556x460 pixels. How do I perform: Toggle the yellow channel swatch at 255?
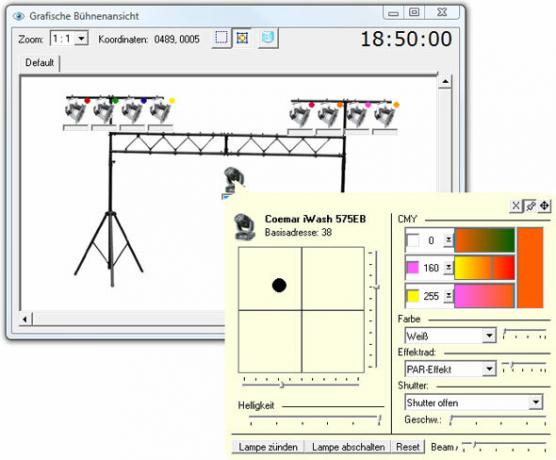413,296
